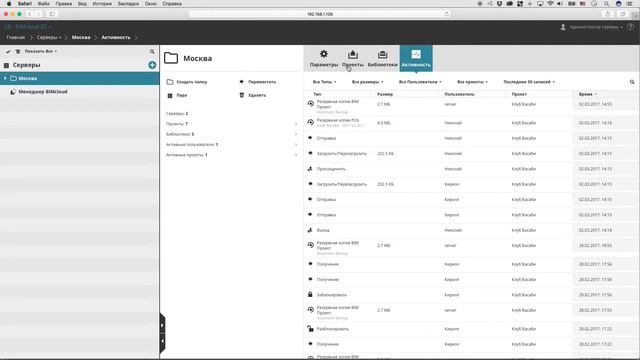The image size is (640, 360).
Task: Open the Проекты: 7 details chevron
Action: [x=296, y=124]
